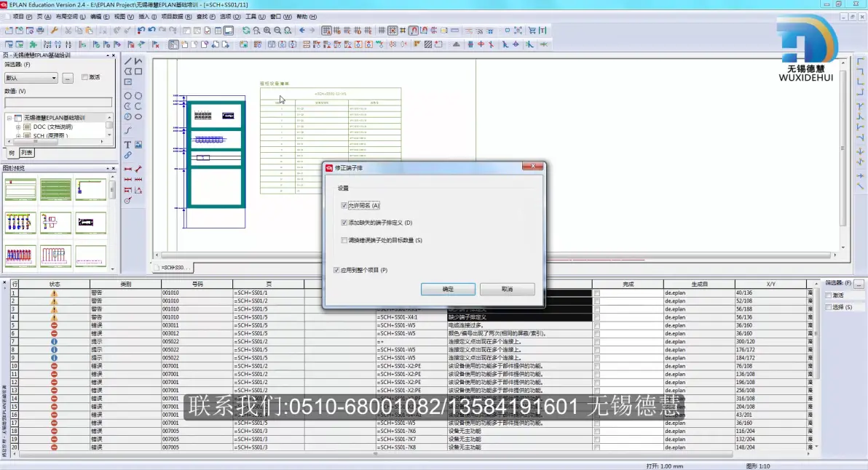Viewport: 868px width, 470px height.
Task: Switch to the 列表 tab in page navigator
Action: coord(26,153)
